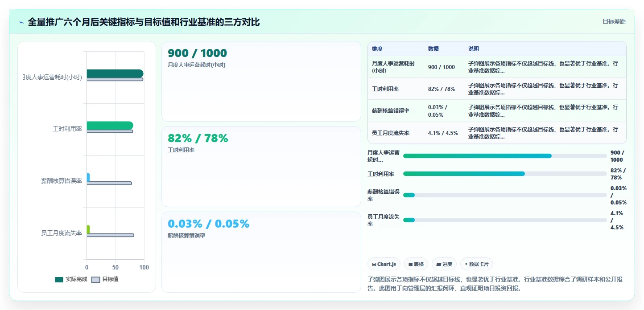Click the description paragraph at bottom right
This screenshot has height=310, width=644.
(495, 284)
